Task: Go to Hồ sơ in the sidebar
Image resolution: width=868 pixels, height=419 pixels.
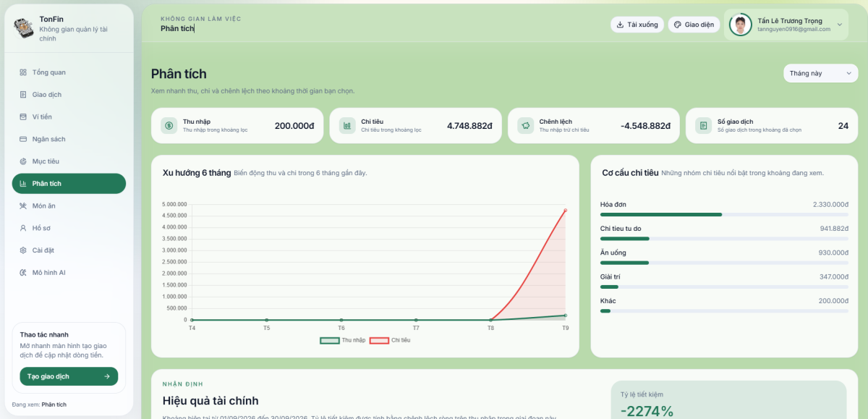Action: click(69, 228)
